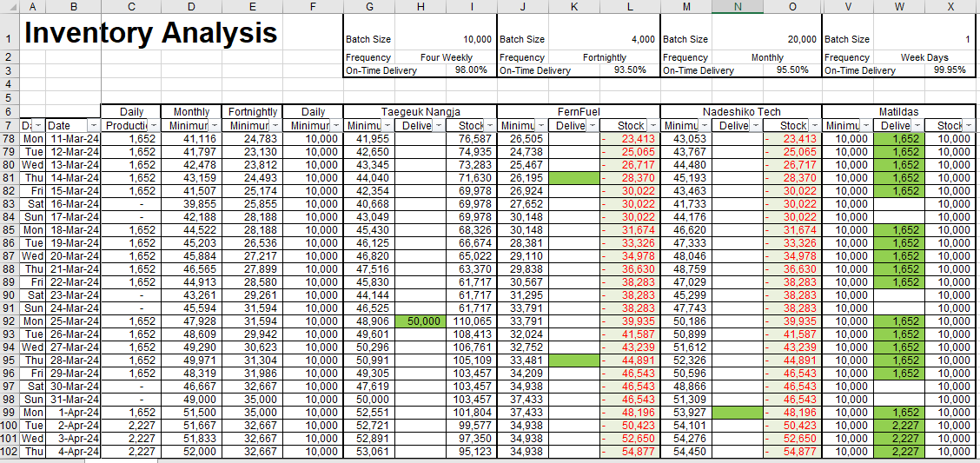This screenshot has height=463, width=980.
Task: Select the green 50,000 delivery cell
Action: (420, 321)
